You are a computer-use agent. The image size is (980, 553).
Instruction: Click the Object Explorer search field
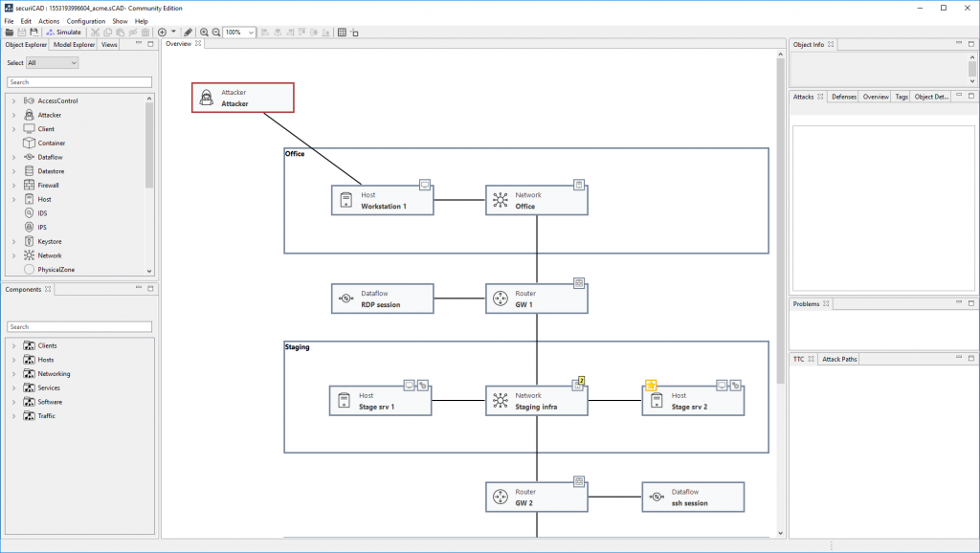point(79,82)
